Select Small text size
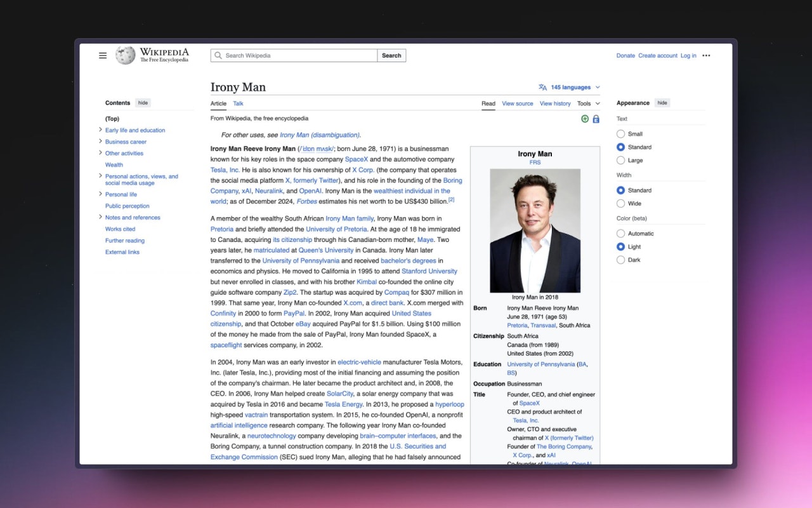The height and width of the screenshot is (508, 812). coord(621,134)
